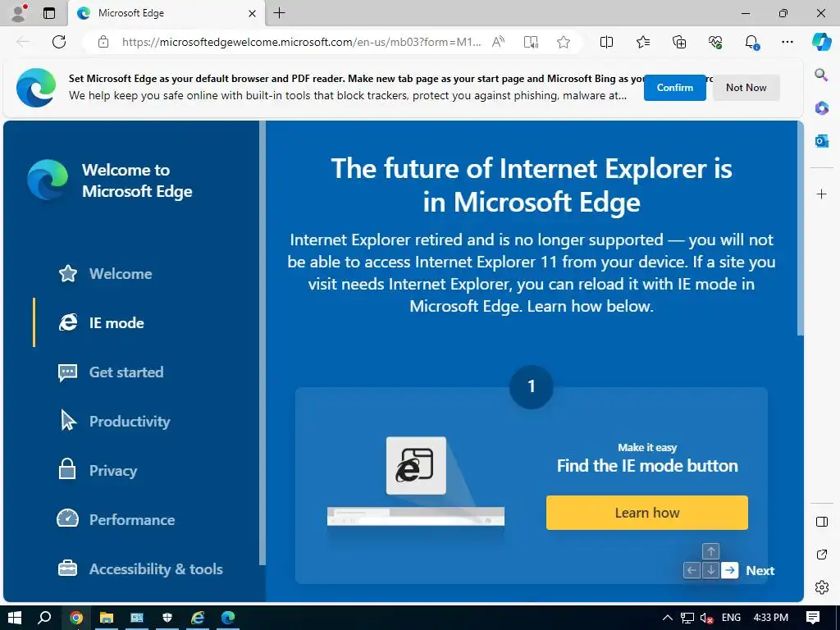
Task: Toggle split screen view
Action: point(606,42)
